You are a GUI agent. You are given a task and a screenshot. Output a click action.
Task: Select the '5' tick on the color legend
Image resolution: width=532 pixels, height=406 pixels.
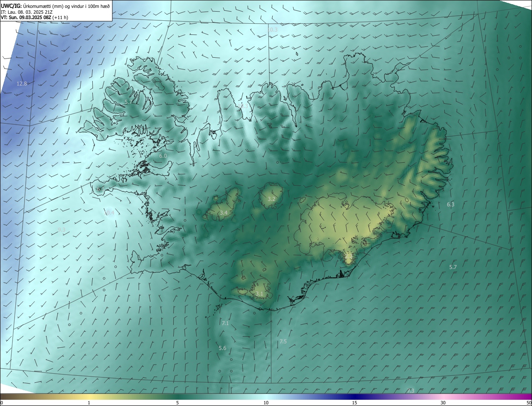coord(177,403)
